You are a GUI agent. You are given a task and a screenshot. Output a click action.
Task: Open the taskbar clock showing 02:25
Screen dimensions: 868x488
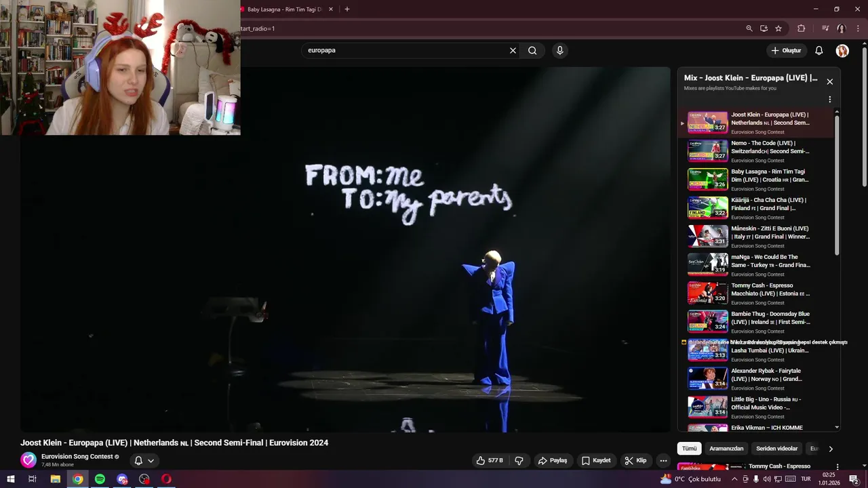click(x=829, y=479)
